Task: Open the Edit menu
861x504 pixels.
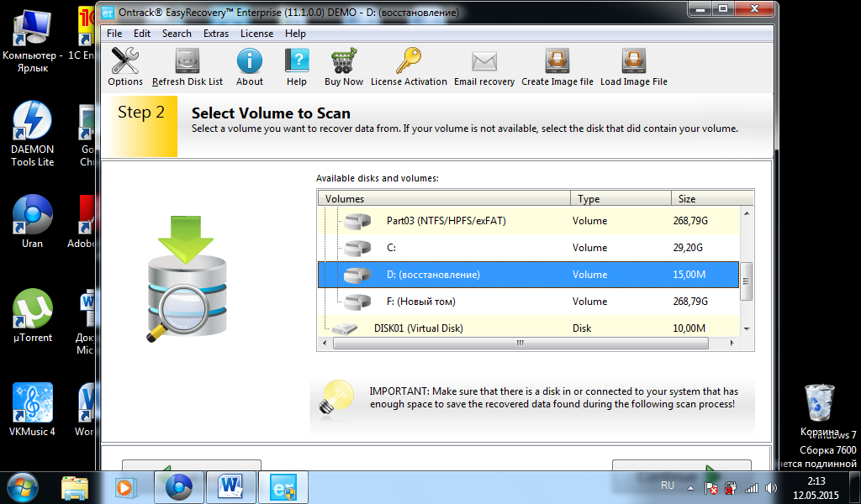Action: (x=141, y=34)
